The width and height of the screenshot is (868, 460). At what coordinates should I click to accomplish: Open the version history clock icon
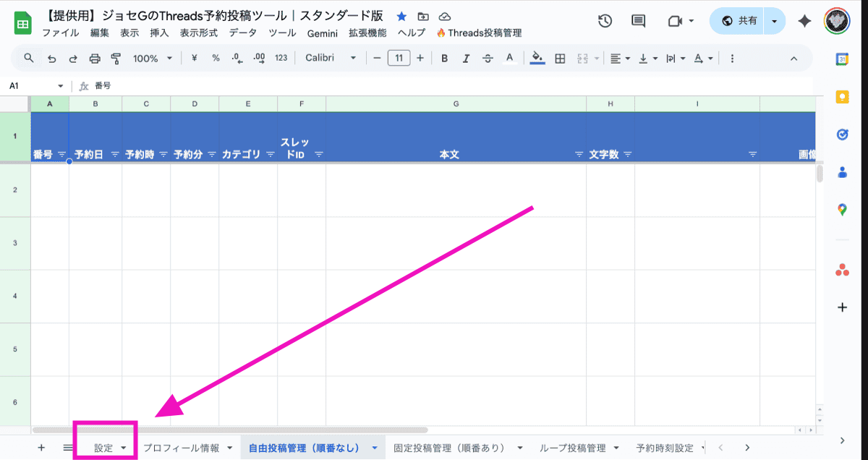[605, 21]
